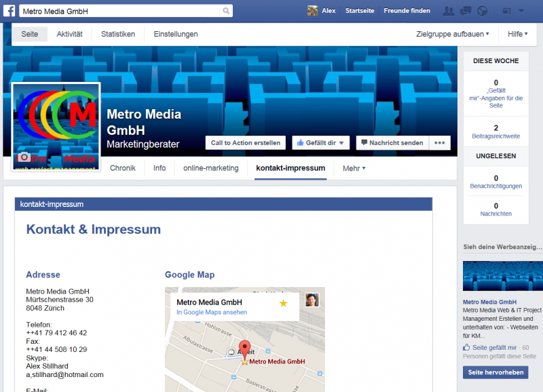Open notifications globe icon
The width and height of the screenshot is (543, 392).
click(482, 11)
